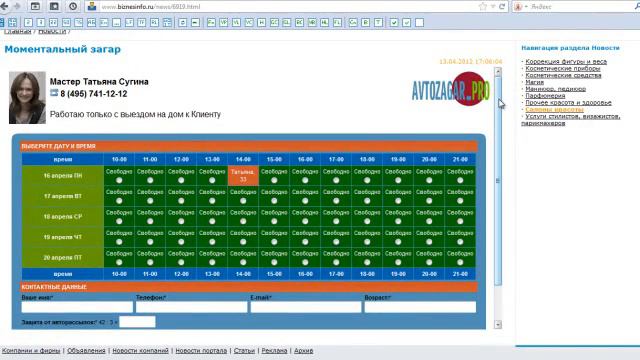Click the toolbar icon labeled CC
The image size is (640, 360).
pyautogui.click(x=274, y=22)
